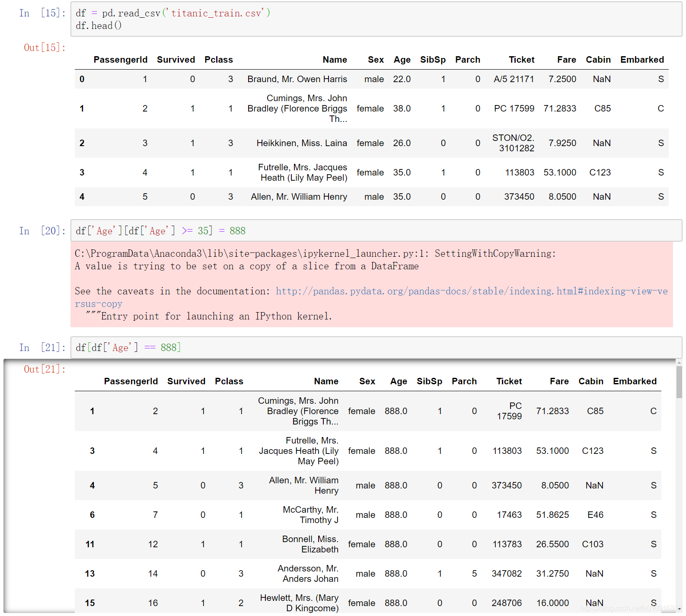Click cabin value E46
Screen dimensions: 686x616
pyautogui.click(x=595, y=515)
